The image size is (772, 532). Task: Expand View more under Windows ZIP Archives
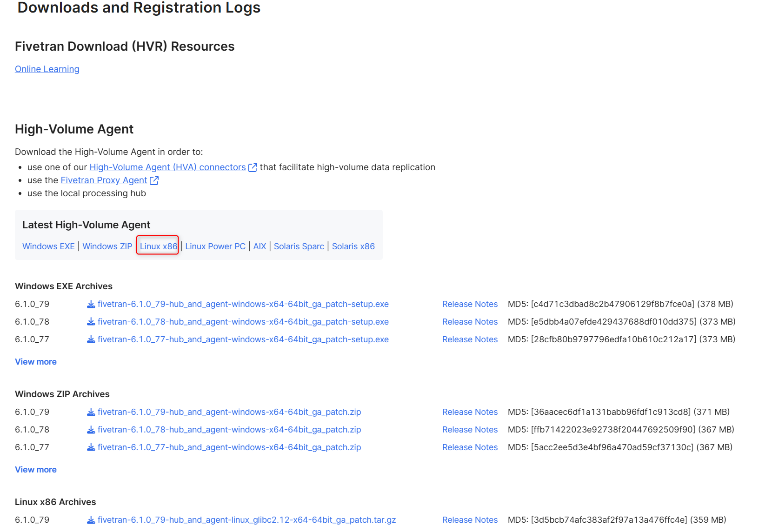tap(36, 470)
